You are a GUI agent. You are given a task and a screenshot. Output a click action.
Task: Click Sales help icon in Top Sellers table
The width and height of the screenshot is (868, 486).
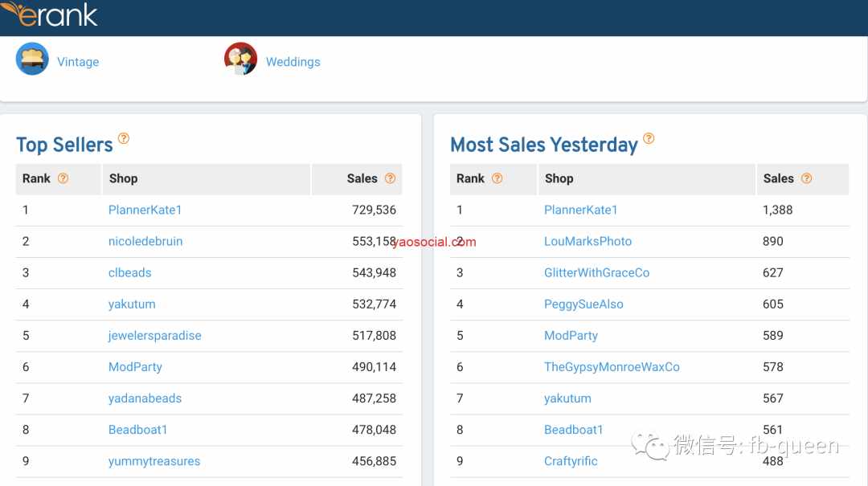point(391,178)
